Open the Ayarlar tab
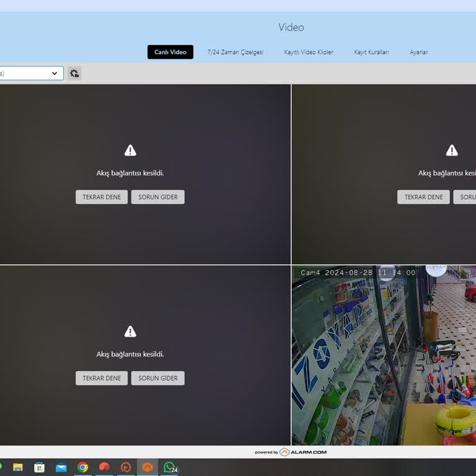The width and height of the screenshot is (476, 476). click(x=418, y=52)
